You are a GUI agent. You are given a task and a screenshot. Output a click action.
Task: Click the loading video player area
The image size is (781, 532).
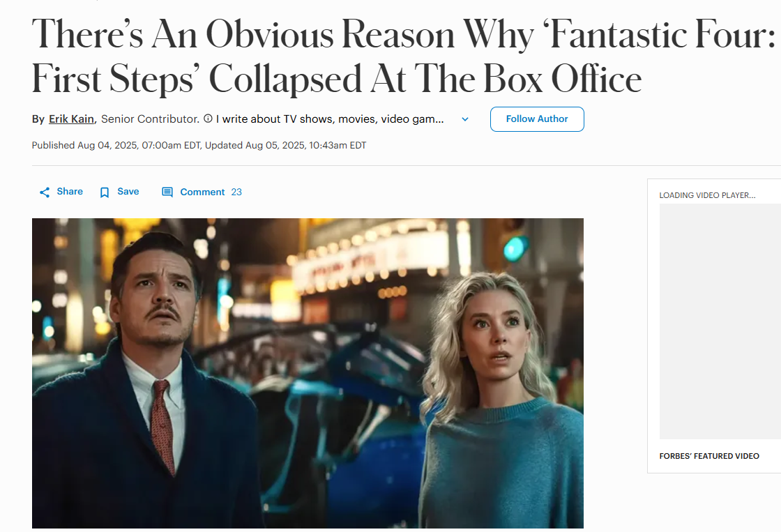coord(720,321)
